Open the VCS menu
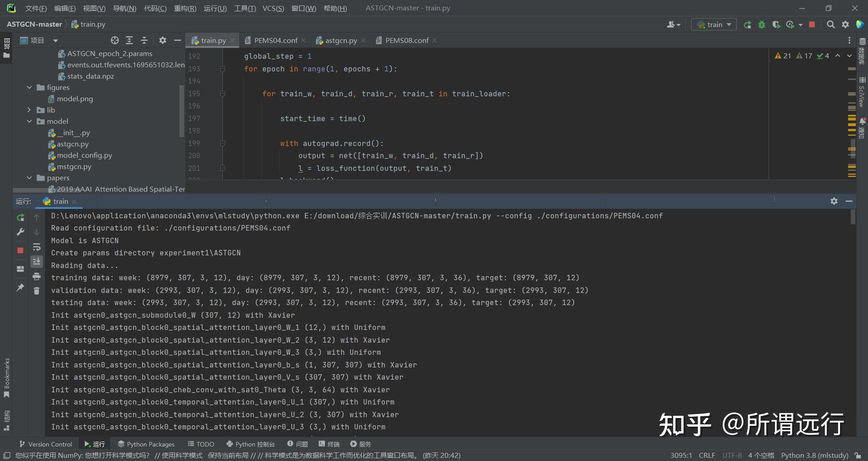The width and height of the screenshot is (868, 461). click(273, 8)
